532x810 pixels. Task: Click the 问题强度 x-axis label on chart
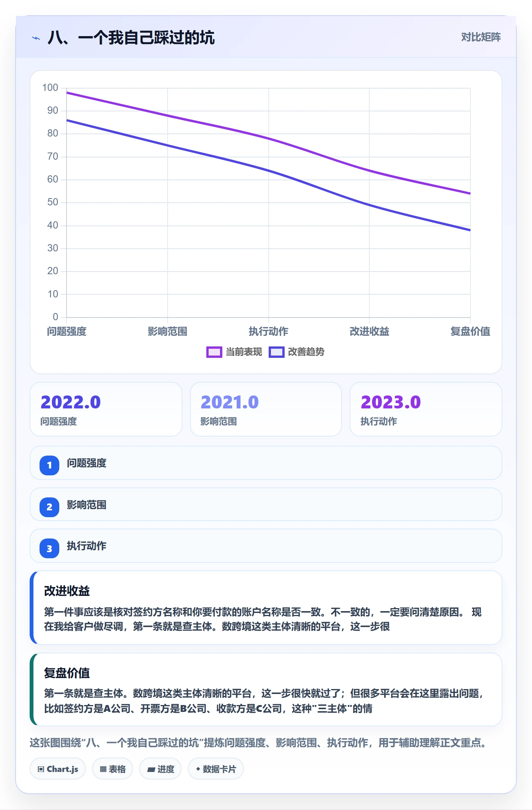(67, 332)
